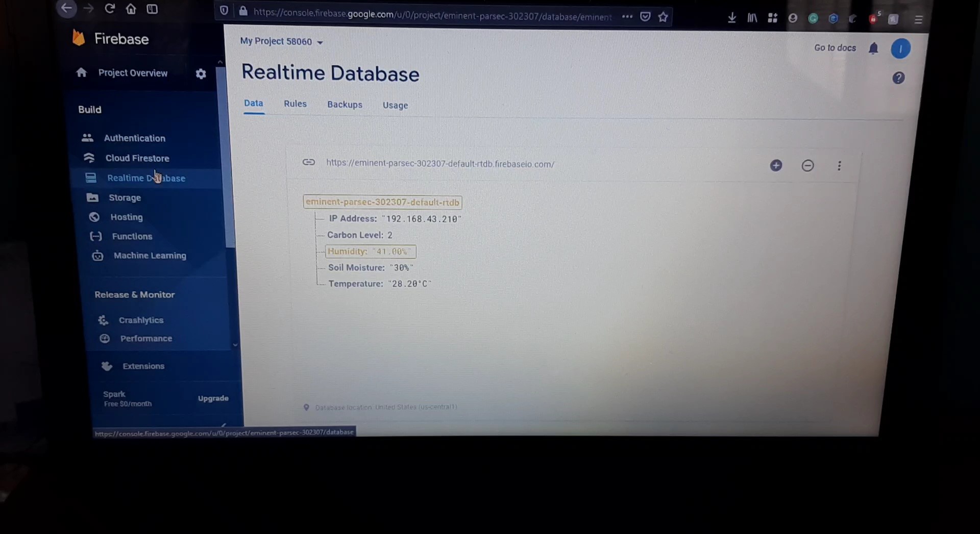980x534 pixels.
Task: Select the Carbon Level node
Action: (360, 235)
